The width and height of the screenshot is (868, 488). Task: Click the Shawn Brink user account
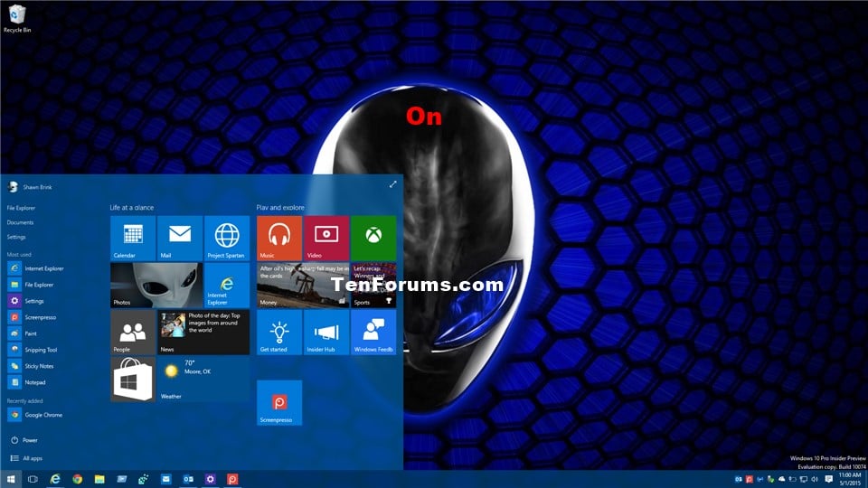point(31,187)
